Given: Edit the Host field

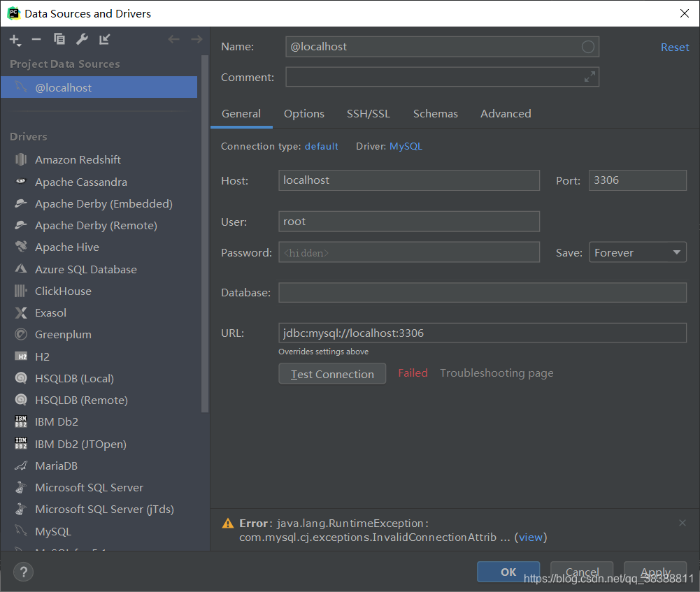Looking at the screenshot, I should click(409, 180).
